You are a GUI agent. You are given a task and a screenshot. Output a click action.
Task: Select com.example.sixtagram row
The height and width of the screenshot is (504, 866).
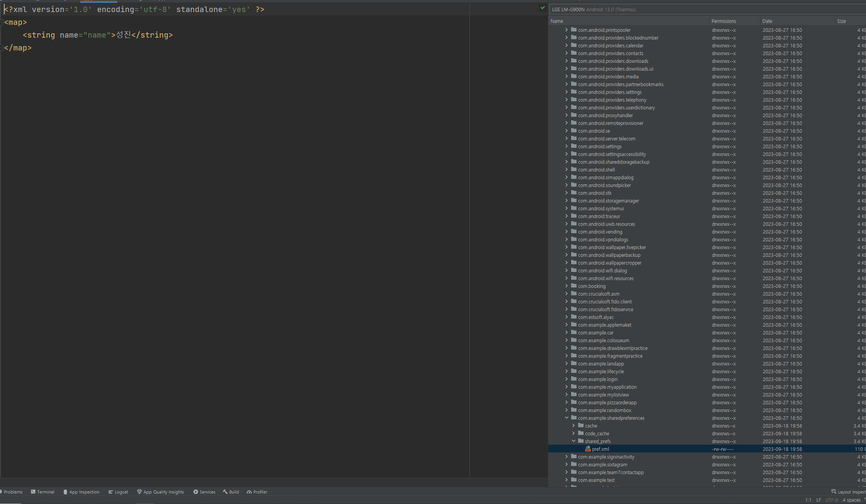[x=707, y=464]
